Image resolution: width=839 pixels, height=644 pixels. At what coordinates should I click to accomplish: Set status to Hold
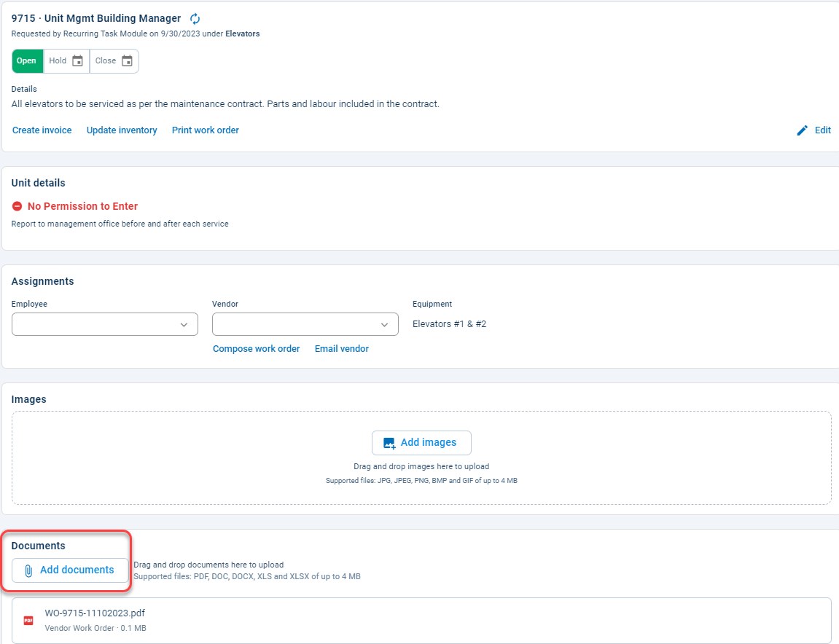pos(66,61)
